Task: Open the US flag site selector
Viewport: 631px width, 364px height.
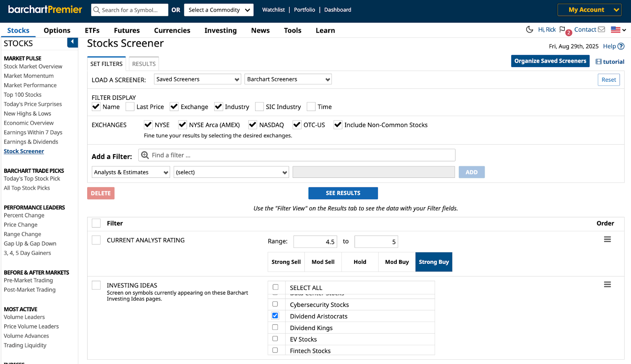Action: [618, 30]
